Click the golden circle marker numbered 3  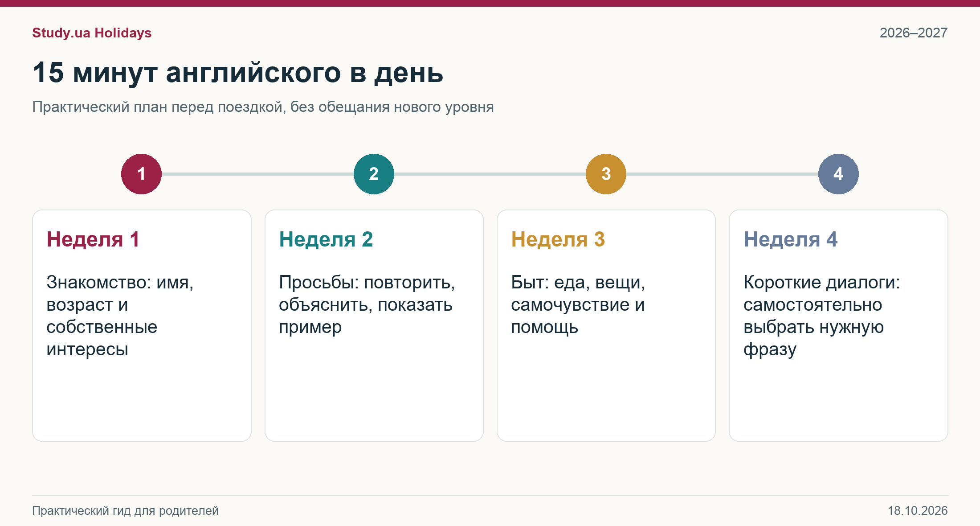(606, 174)
